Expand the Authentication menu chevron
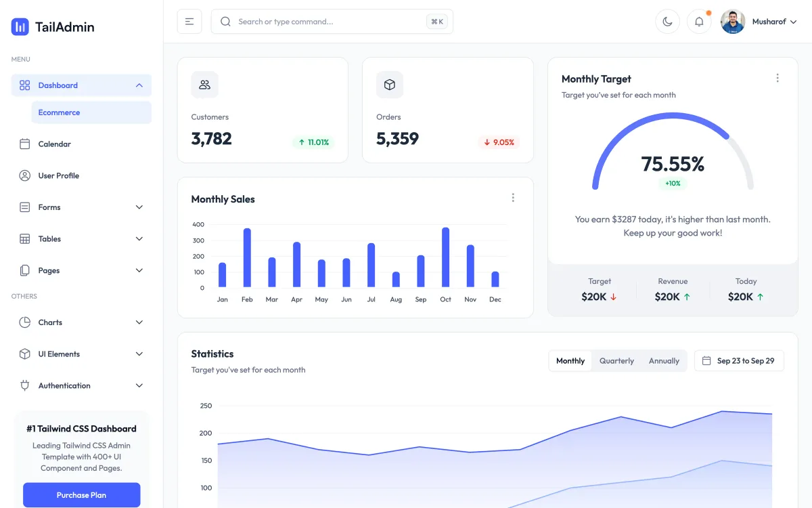The height and width of the screenshot is (508, 812). tap(139, 385)
